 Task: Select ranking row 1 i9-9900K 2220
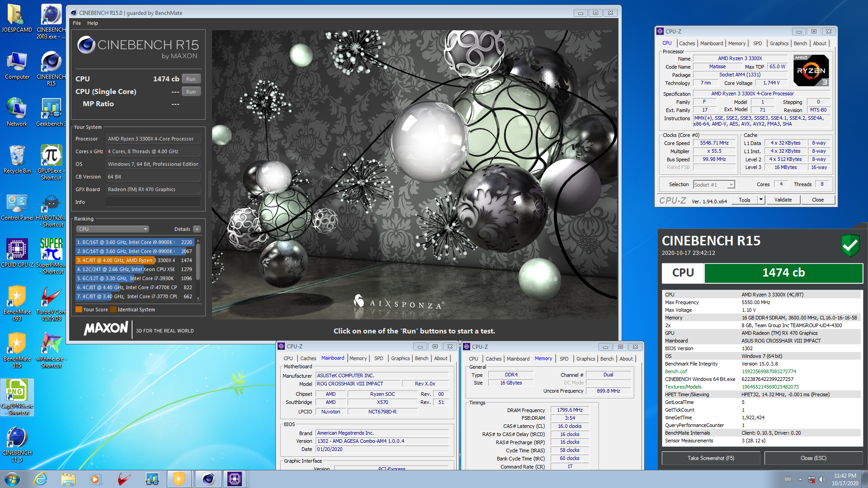[134, 242]
